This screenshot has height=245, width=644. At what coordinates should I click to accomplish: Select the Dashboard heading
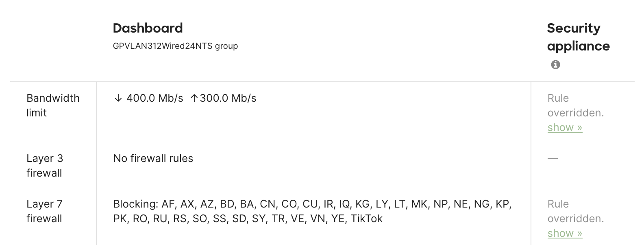tap(148, 28)
